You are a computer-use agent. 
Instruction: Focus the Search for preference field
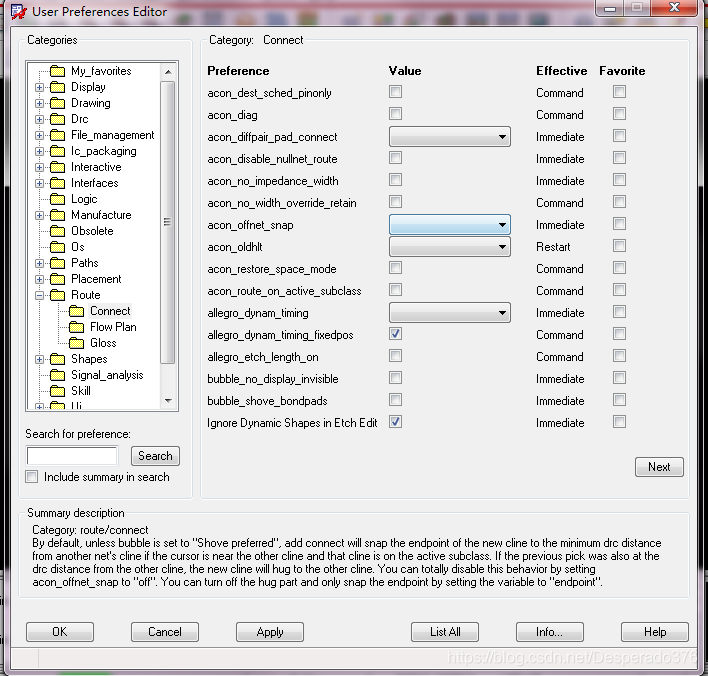pos(72,456)
